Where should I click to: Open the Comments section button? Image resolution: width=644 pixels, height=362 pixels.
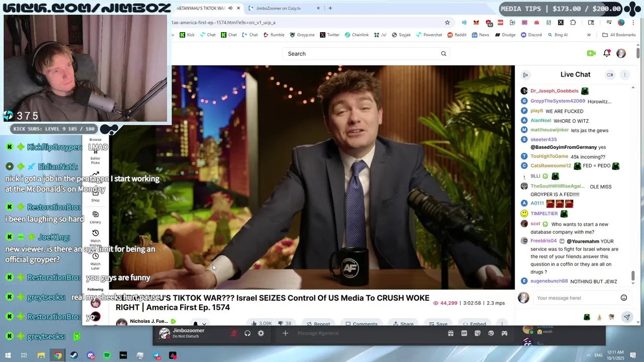pos(361,324)
